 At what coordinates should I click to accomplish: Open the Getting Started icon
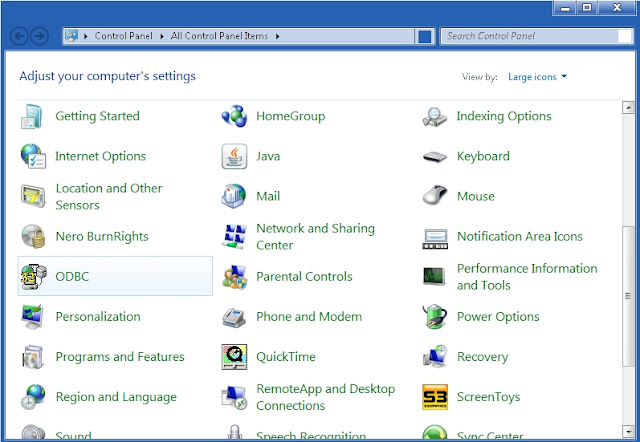32,117
